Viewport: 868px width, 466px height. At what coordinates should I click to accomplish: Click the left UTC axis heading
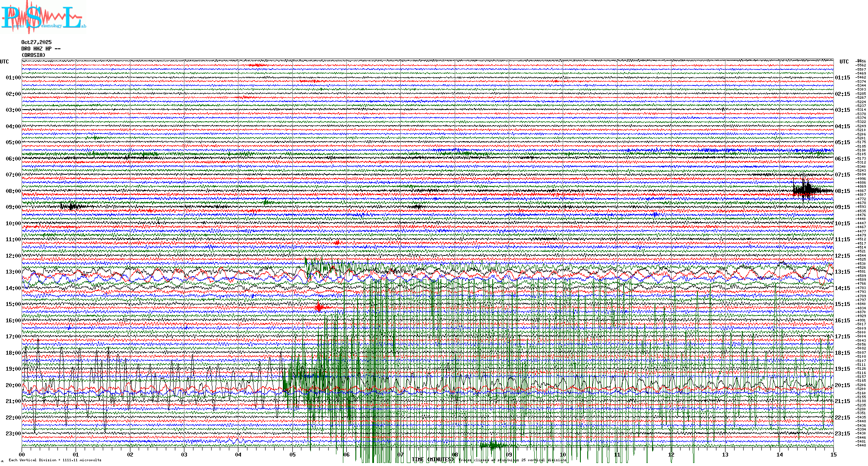coord(4,62)
